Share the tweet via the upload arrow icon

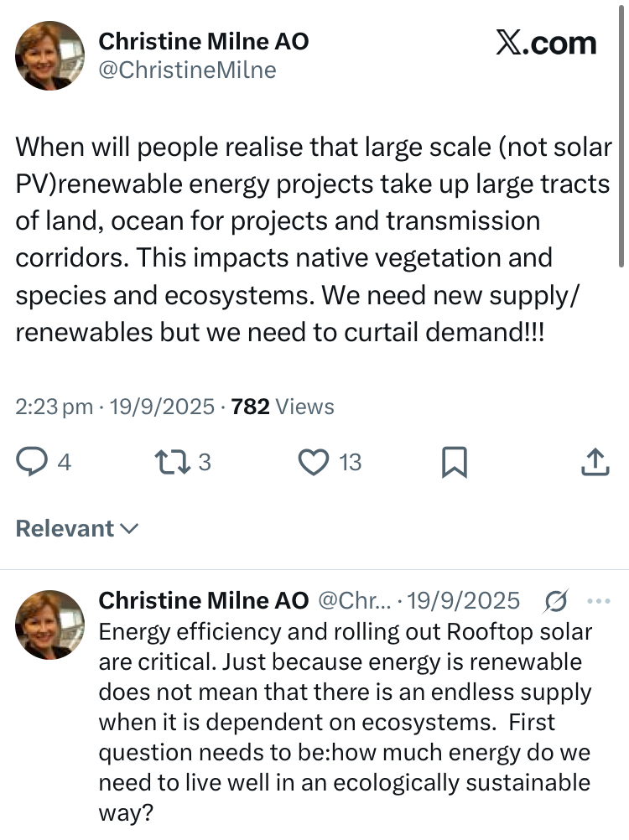[594, 461]
